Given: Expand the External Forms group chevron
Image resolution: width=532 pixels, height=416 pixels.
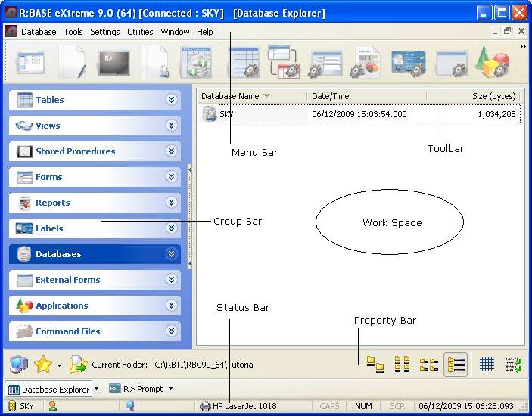Looking at the screenshot, I should 171,279.
